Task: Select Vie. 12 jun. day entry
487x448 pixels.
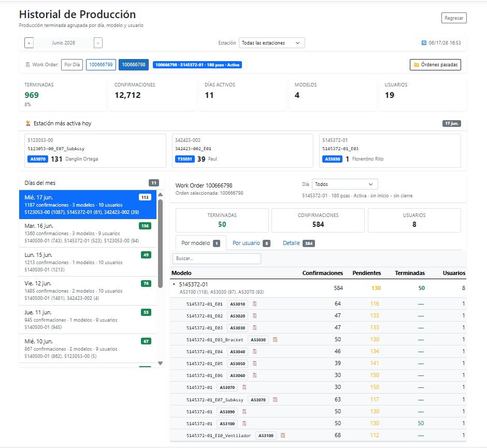Action: [x=88, y=291]
